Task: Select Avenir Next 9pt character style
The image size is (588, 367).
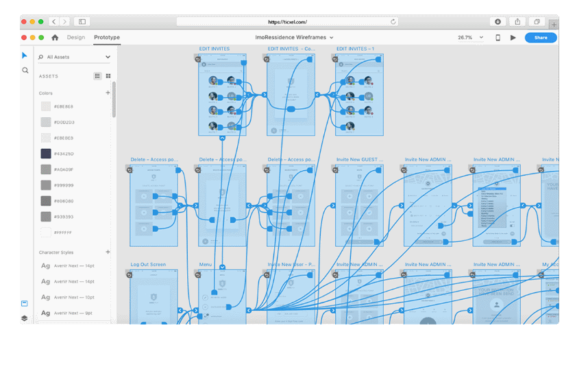Action: click(x=66, y=313)
